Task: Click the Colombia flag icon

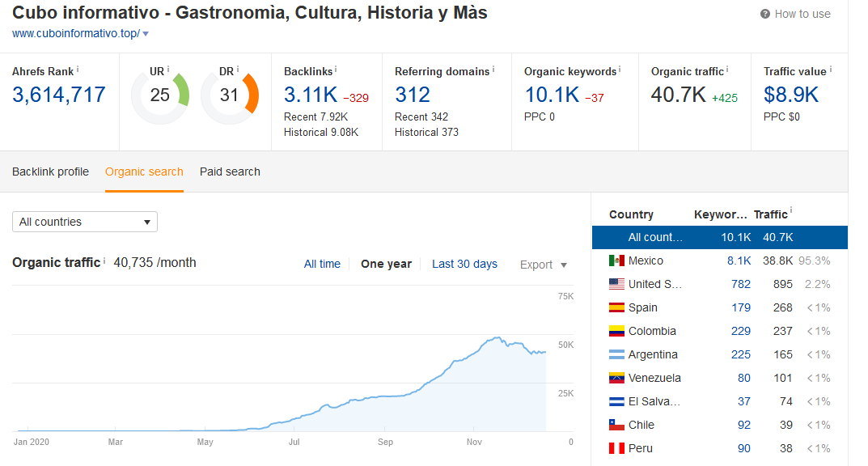Action: click(x=616, y=331)
